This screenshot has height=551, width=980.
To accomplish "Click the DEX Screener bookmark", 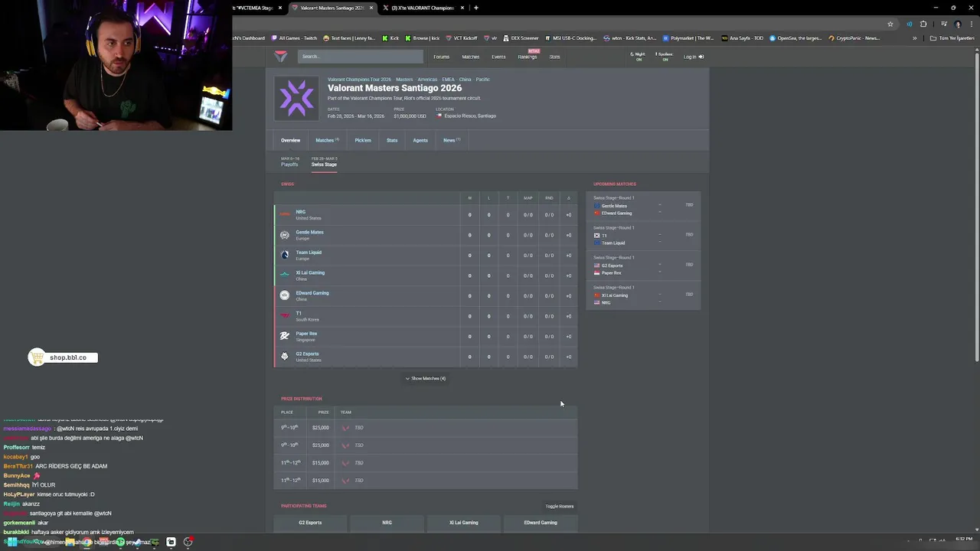I will [521, 38].
